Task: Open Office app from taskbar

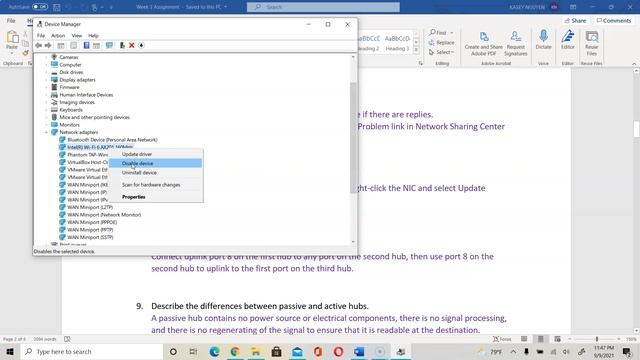Action: [318, 351]
